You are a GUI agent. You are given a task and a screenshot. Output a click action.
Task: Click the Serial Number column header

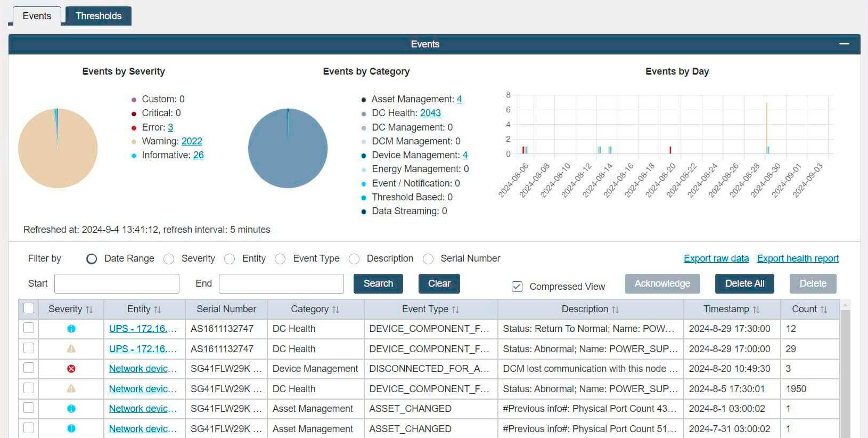(x=226, y=309)
